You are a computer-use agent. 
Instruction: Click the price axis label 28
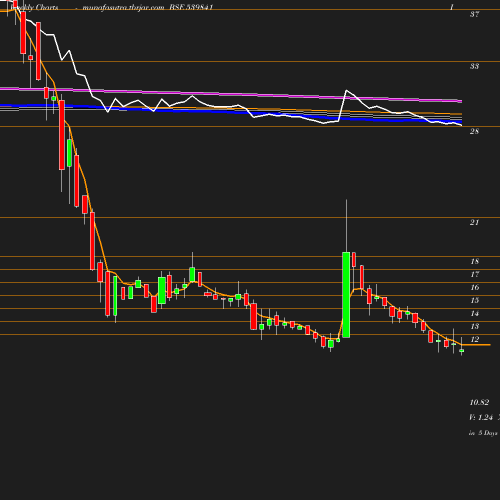coord(474,131)
